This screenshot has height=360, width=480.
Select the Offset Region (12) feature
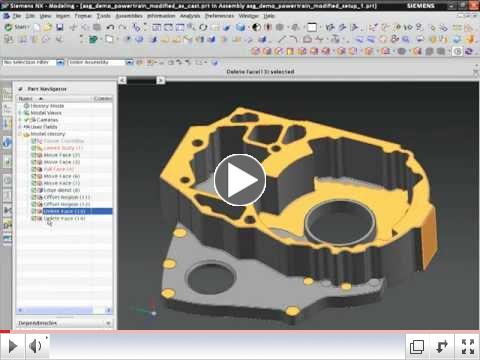point(67,204)
